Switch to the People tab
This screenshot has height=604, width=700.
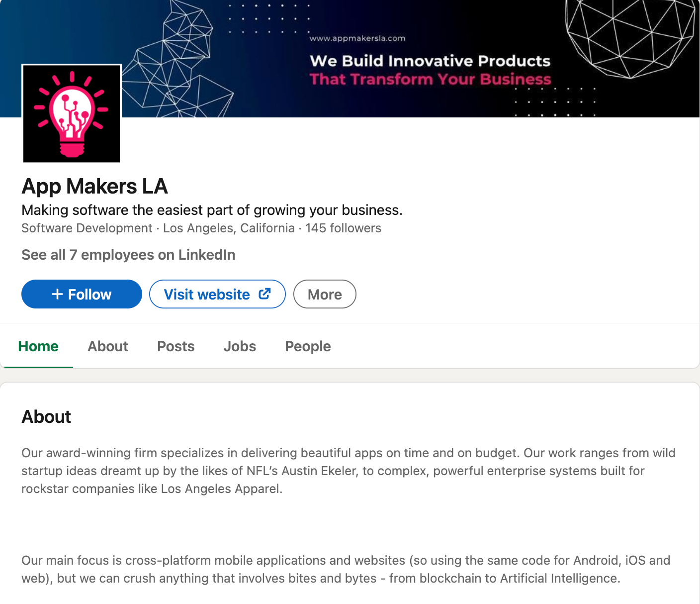(x=307, y=346)
